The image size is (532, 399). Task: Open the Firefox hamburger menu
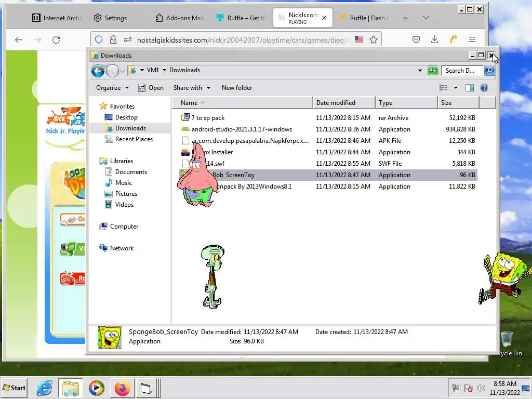(x=472, y=39)
